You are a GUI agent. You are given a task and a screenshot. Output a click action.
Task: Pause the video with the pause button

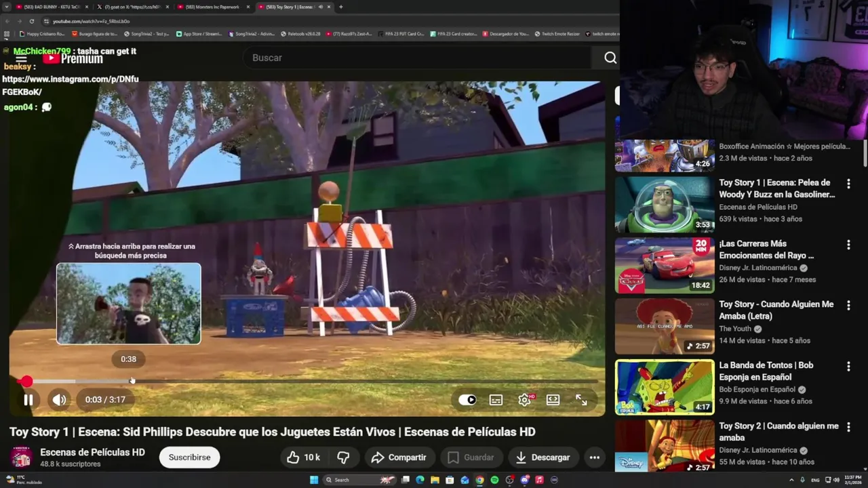pyautogui.click(x=28, y=400)
